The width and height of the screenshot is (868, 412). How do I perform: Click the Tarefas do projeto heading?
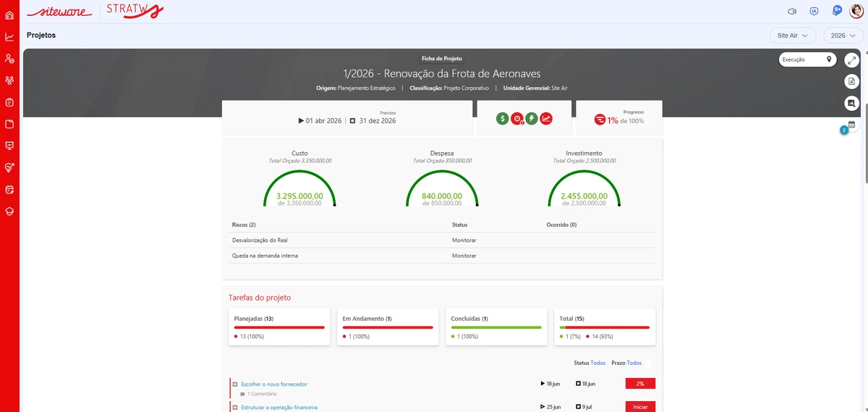pos(260,298)
